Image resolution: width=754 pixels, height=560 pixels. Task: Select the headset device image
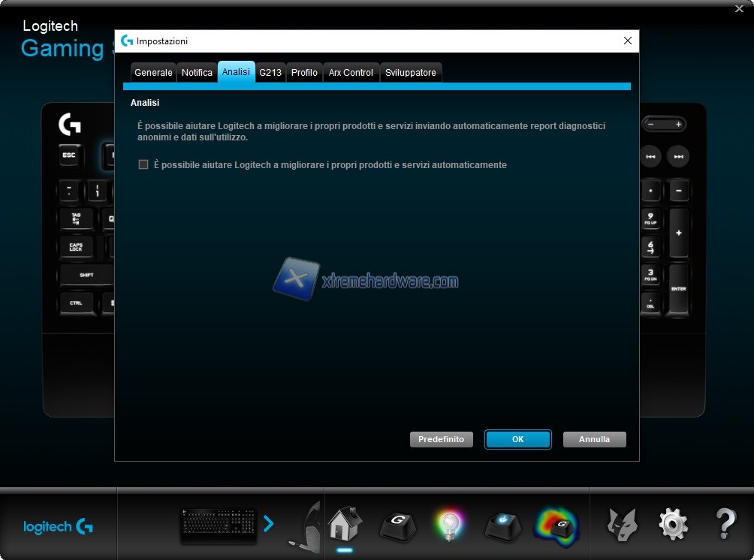pyautogui.click(x=306, y=527)
